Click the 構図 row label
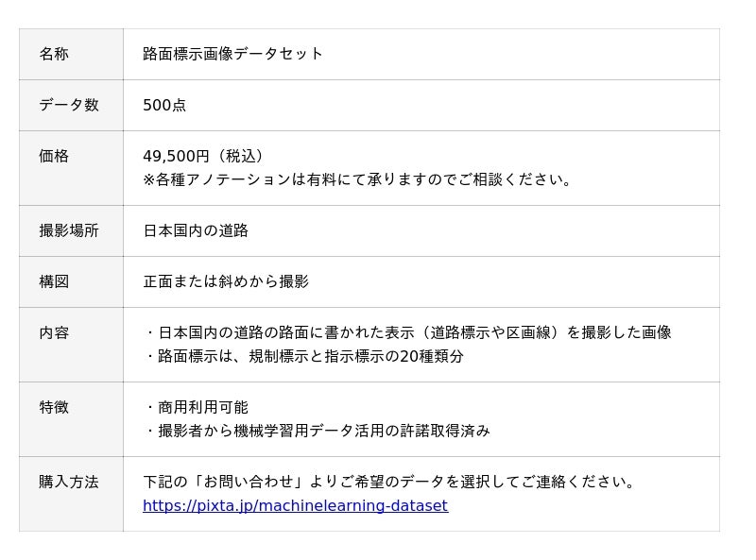Screen dimensions: 756x560 click(x=54, y=282)
